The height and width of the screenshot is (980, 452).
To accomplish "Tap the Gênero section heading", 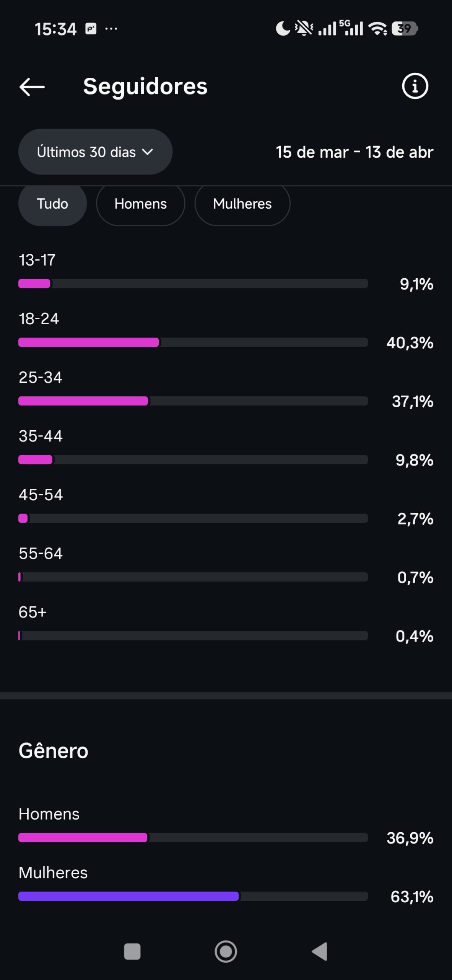I will 54,751.
